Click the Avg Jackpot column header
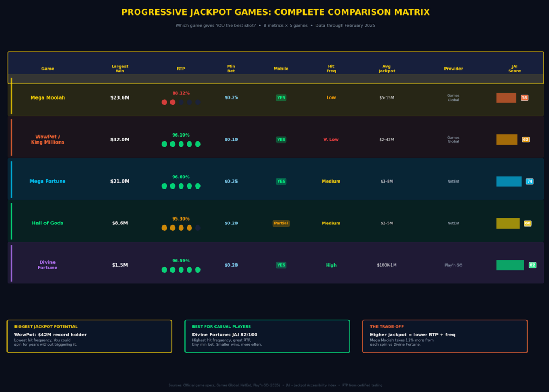Viewport: 549px width, 392px height. coord(387,69)
